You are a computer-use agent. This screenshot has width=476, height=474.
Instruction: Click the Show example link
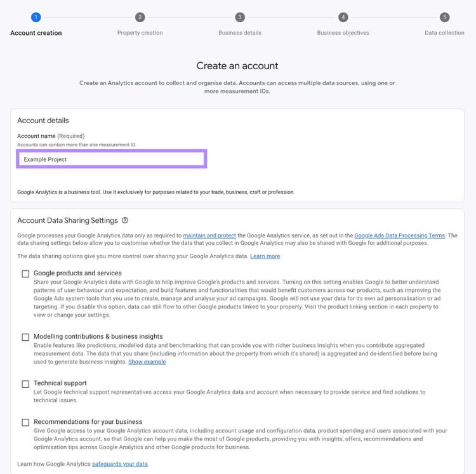[x=147, y=362]
